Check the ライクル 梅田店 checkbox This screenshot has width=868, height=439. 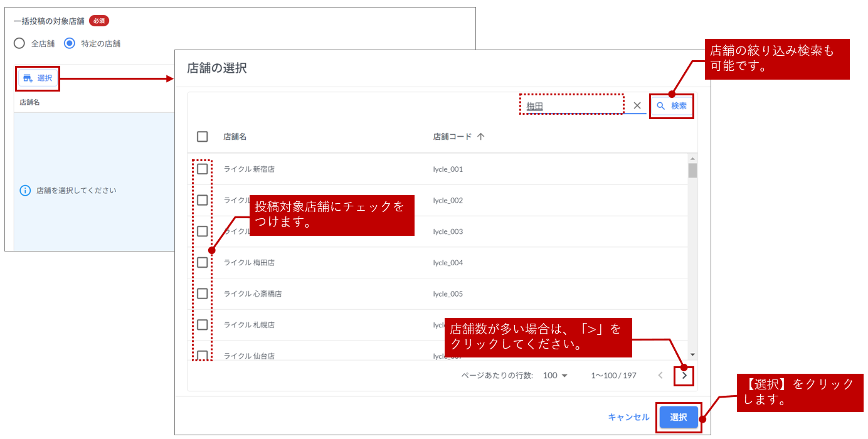203,263
